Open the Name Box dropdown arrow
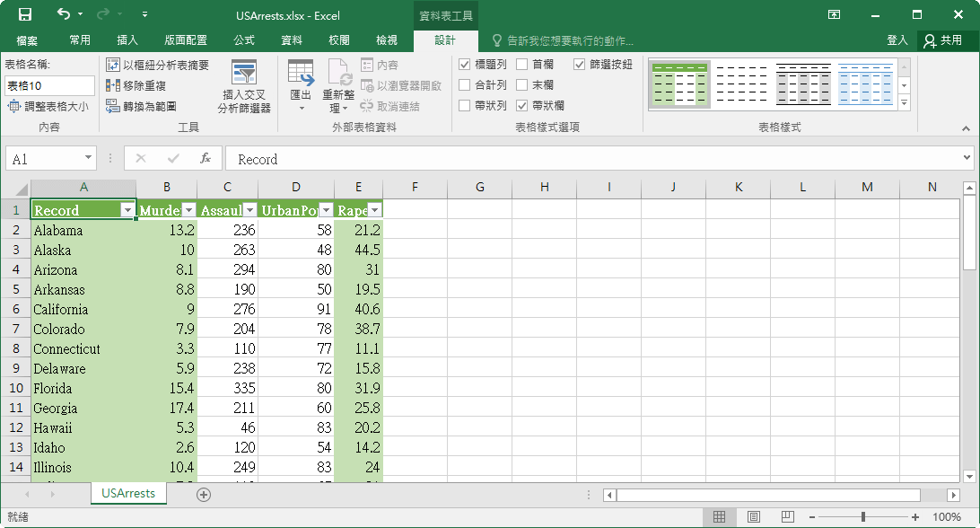The width and height of the screenshot is (980, 528). point(88,158)
